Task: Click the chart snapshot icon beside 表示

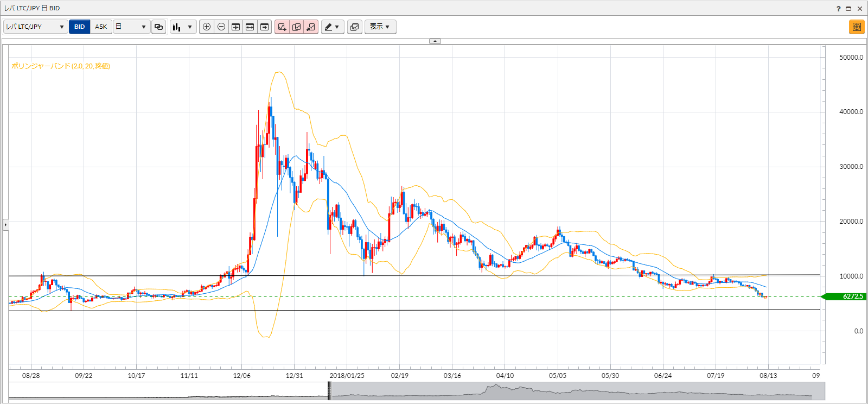Action: (355, 27)
